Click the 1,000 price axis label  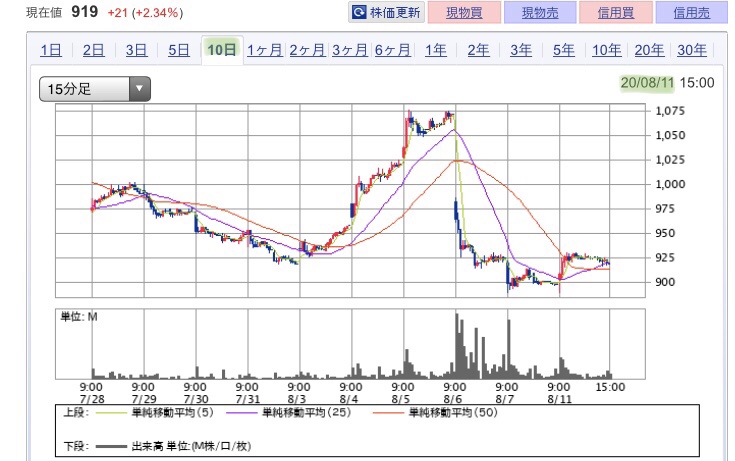670,184
